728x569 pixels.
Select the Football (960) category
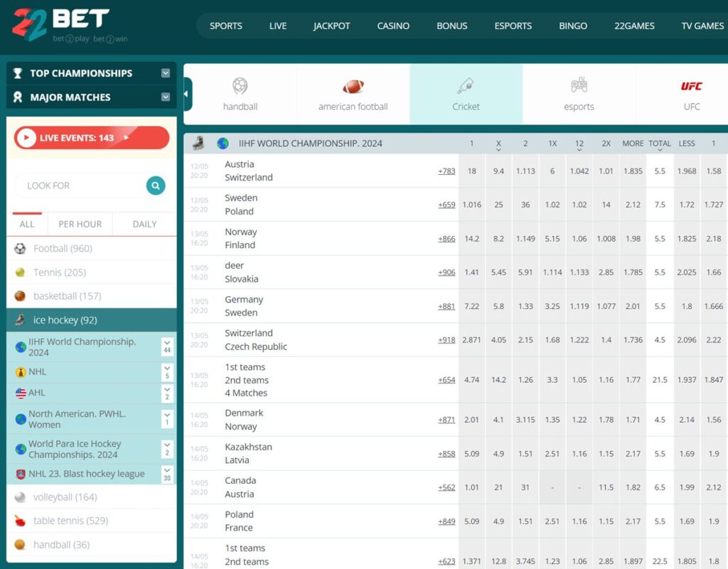point(92,249)
